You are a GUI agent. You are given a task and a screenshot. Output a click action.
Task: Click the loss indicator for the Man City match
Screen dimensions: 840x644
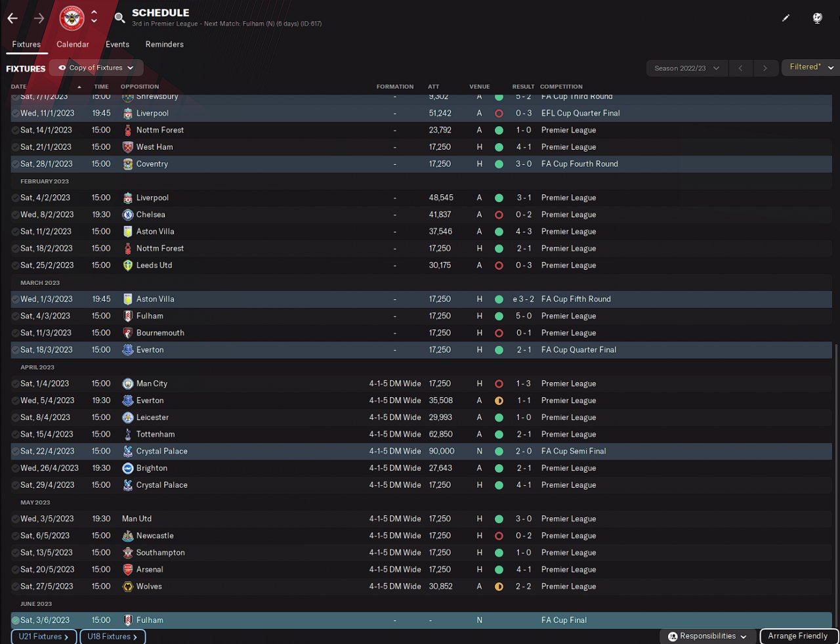499,383
